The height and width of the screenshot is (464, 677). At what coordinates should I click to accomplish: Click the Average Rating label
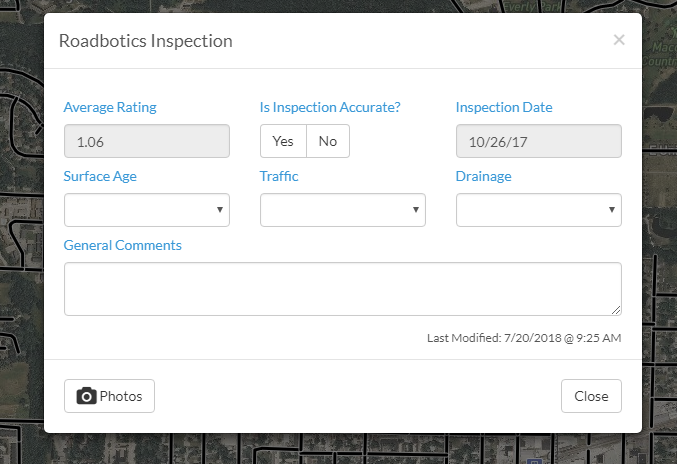[x=110, y=107]
